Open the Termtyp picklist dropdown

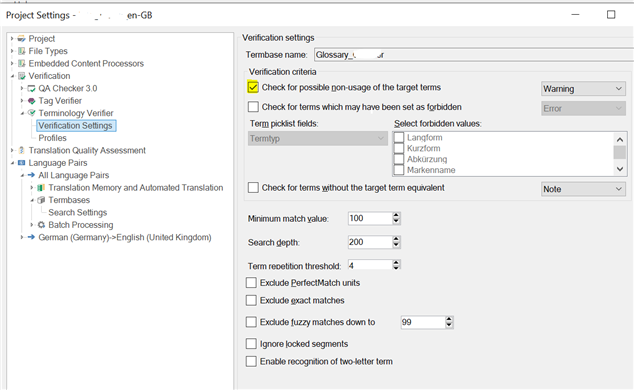coord(317,139)
